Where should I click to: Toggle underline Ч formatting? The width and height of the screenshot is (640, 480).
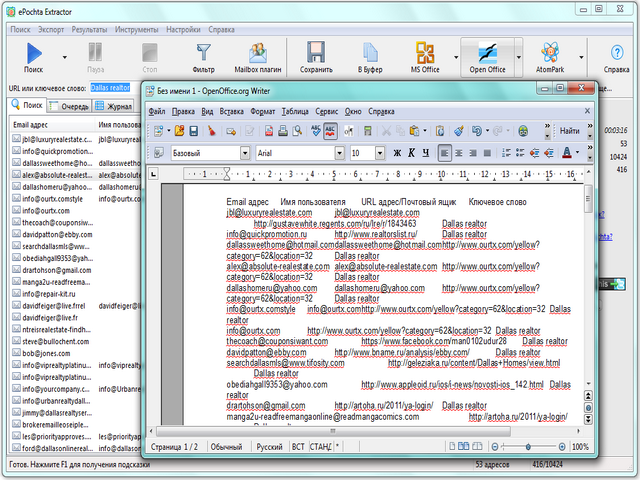[x=426, y=153]
